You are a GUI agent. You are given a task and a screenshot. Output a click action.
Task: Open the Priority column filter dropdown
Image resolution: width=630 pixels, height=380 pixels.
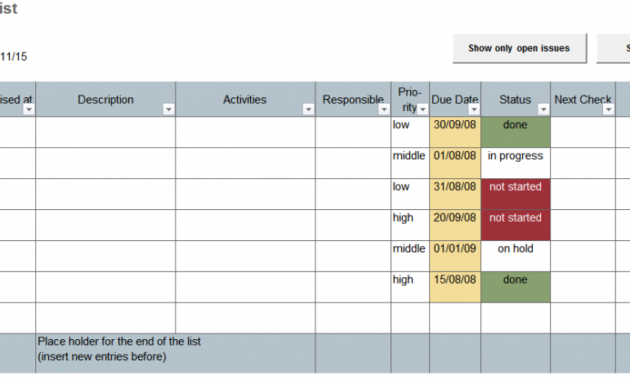point(423,109)
